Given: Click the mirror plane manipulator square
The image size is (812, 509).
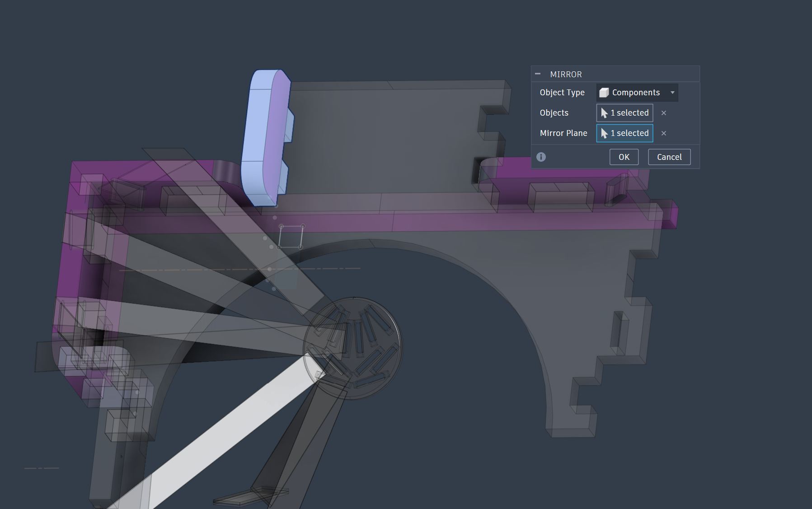Looking at the screenshot, I should [291, 237].
